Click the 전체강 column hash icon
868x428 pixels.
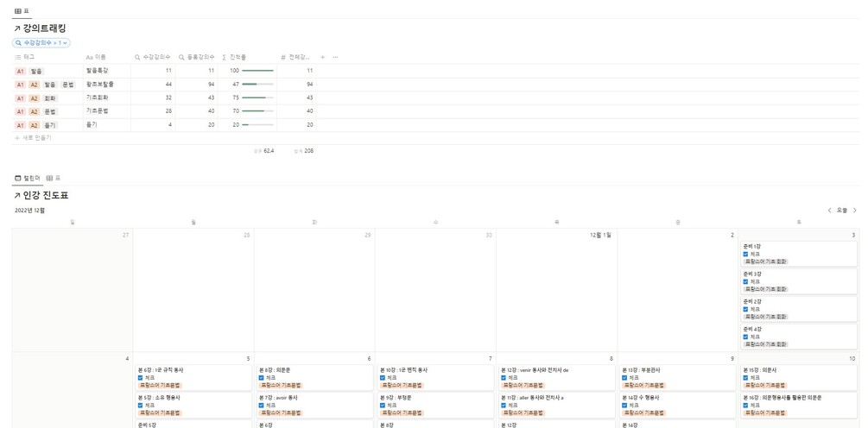(283, 57)
